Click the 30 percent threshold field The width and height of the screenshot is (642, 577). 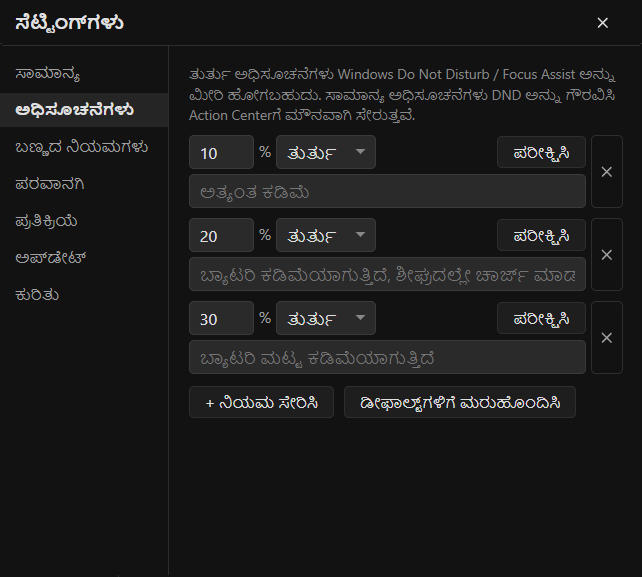(222, 318)
